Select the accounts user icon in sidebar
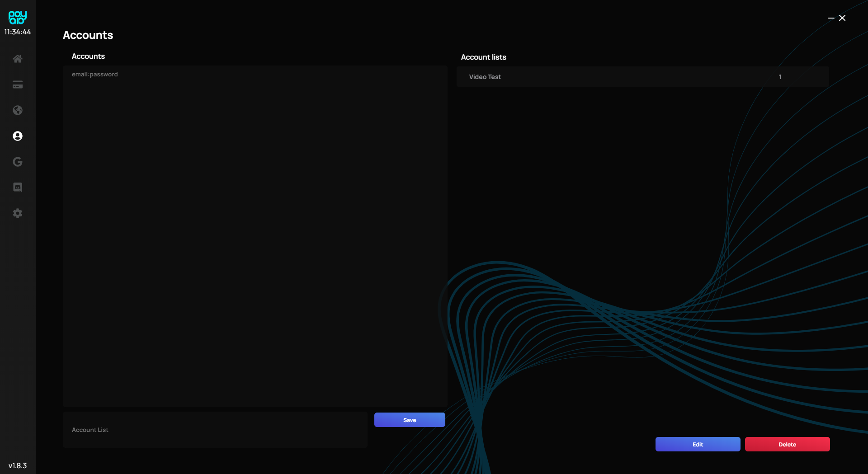 click(18, 136)
